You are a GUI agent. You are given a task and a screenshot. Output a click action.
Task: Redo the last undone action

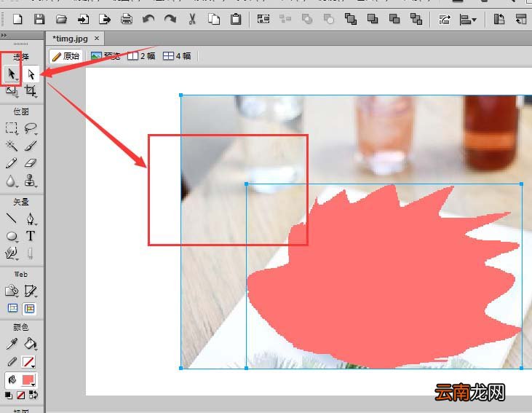(x=170, y=19)
